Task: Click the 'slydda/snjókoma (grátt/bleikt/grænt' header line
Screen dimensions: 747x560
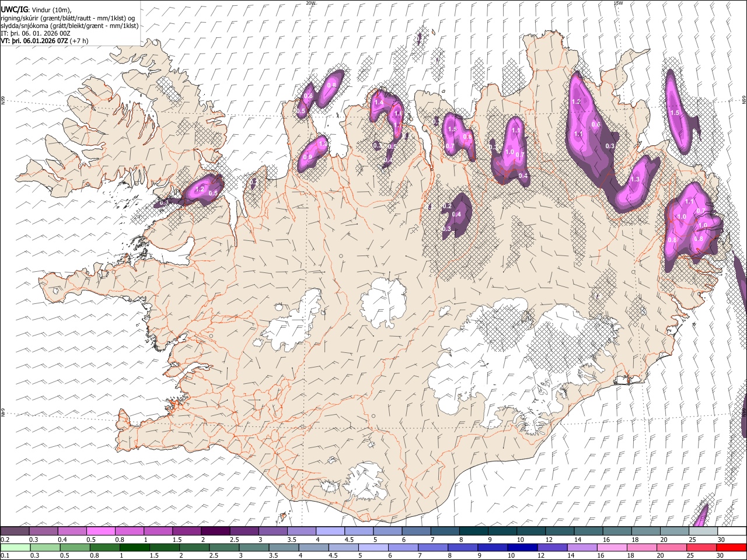Action: tap(69, 26)
